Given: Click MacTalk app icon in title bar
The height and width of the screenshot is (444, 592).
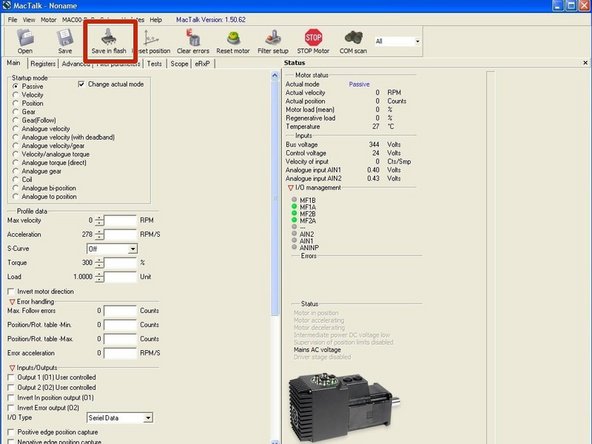Looking at the screenshot, I should point(6,5).
